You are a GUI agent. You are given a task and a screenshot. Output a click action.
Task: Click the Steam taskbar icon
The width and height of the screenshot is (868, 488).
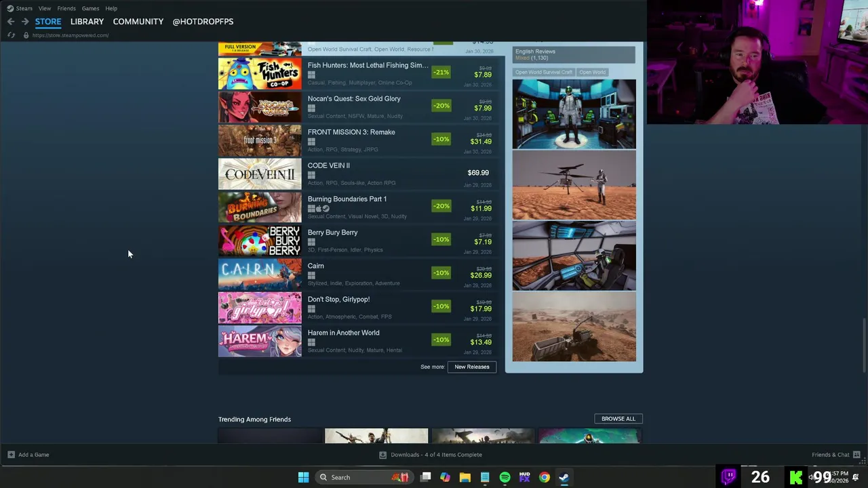[x=564, y=477]
